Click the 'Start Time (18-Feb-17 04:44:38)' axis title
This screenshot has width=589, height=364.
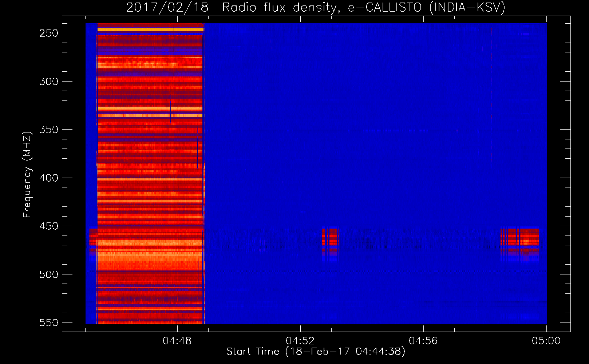[x=316, y=352]
